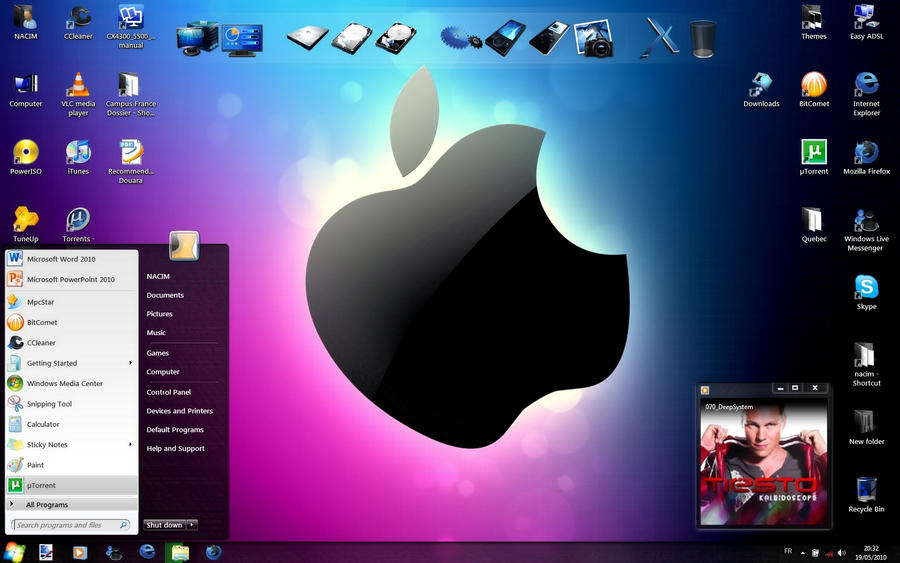Launch Snipping Tool from Start menu
The image size is (900, 563).
point(72,403)
